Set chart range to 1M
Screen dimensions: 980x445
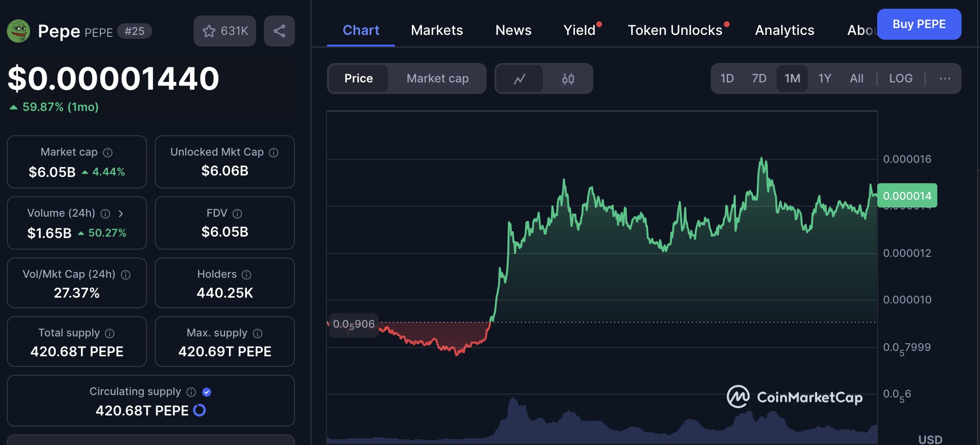click(x=792, y=79)
